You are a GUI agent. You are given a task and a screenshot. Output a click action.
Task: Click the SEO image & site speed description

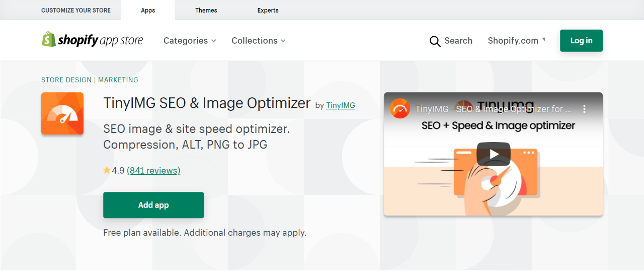coord(197,137)
